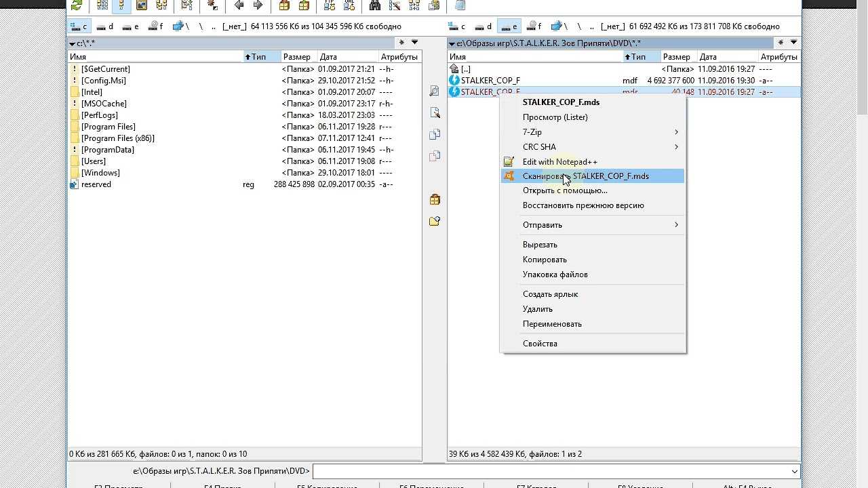Select drive c in the right drive bar

[x=458, y=26]
